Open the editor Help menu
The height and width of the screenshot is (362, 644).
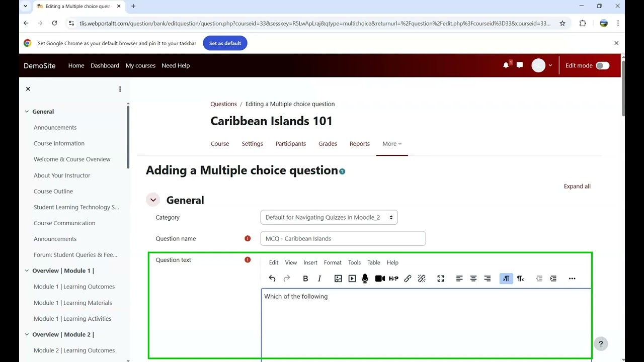click(x=392, y=262)
